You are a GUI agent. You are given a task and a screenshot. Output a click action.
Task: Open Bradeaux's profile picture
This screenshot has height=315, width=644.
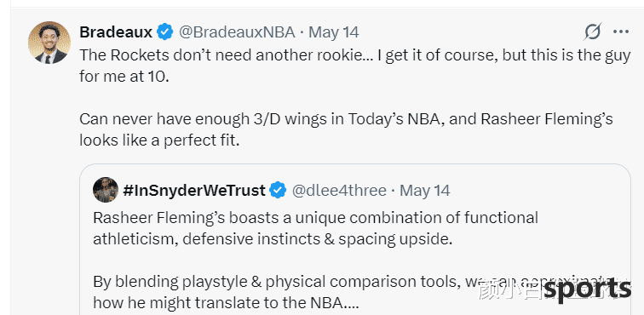coord(49,43)
